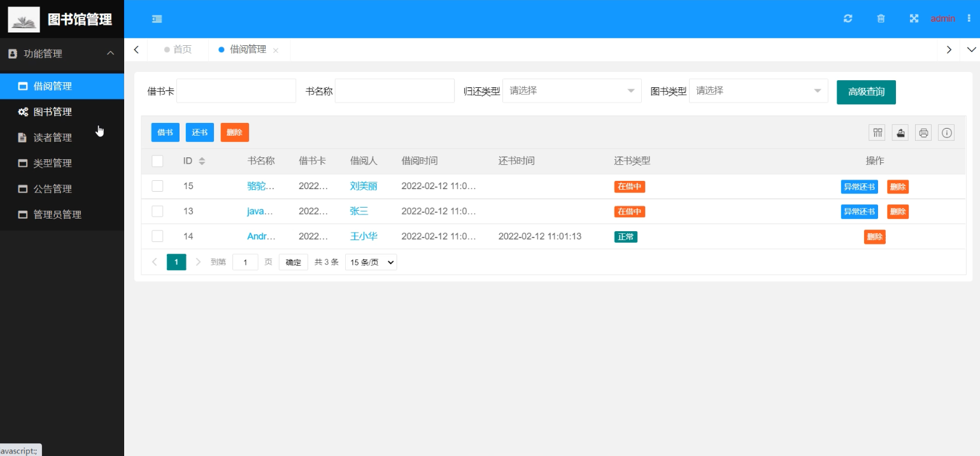Click the return time 2022-02-12 11:01:13
980x456 pixels.
click(x=540, y=236)
